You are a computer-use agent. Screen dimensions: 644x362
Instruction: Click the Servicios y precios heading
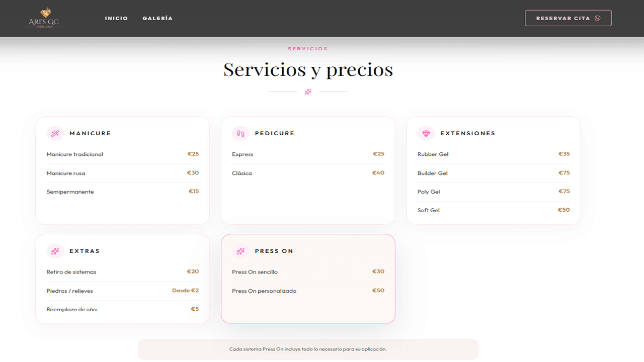[308, 69]
